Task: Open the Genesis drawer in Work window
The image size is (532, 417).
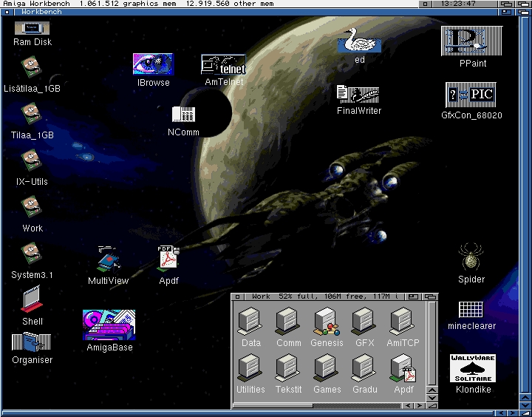Action: [327, 322]
